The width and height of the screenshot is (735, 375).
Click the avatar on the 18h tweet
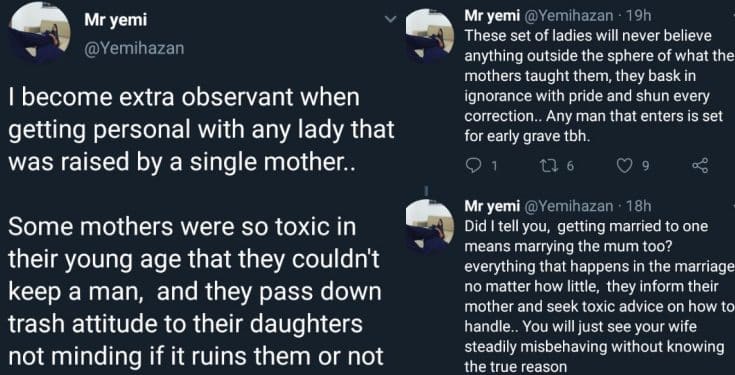430,224
